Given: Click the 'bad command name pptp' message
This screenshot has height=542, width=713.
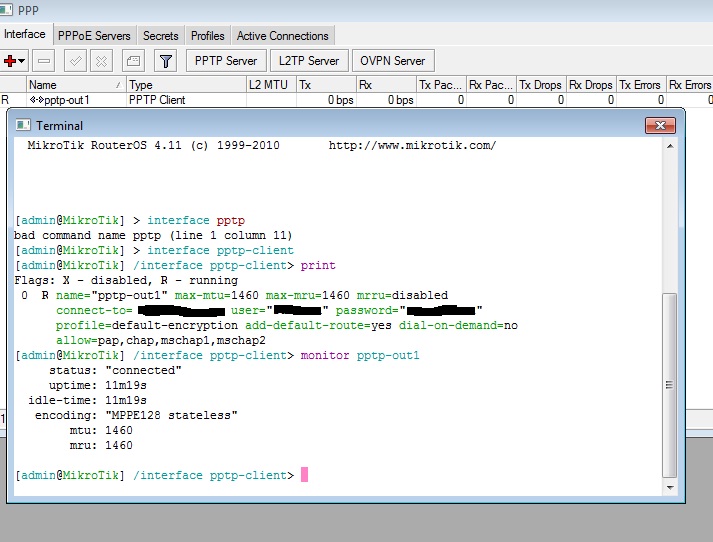Looking at the screenshot, I should (x=153, y=235).
